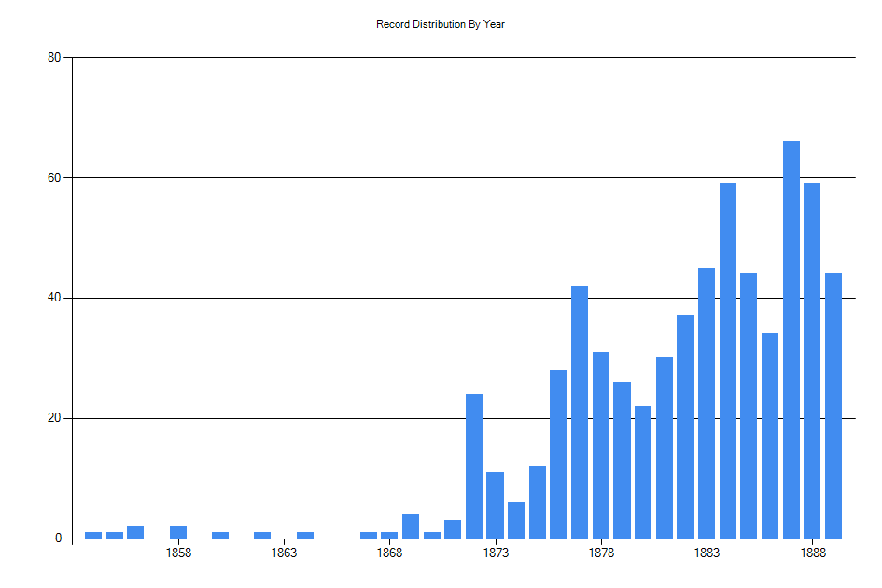Click the x-axis label 1883
882x588 pixels.
tap(707, 553)
